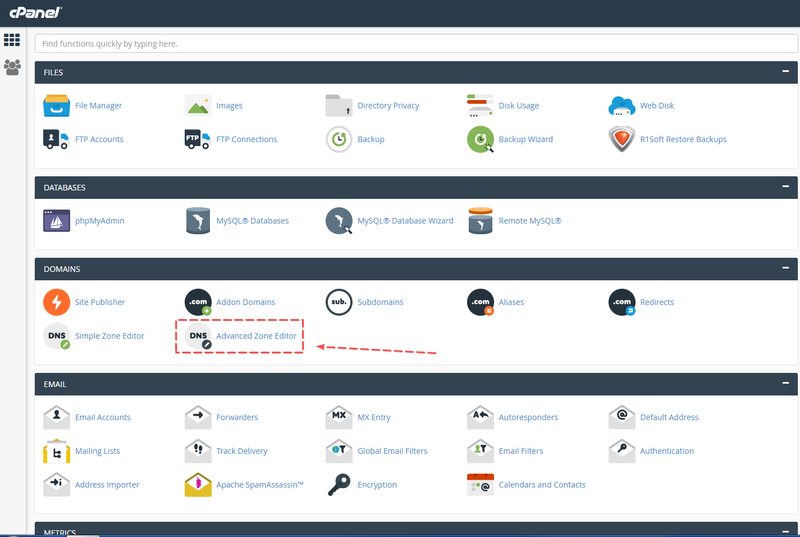Screen dimensions: 800x537
Task: Open the Default Address icon
Action: click(621, 417)
